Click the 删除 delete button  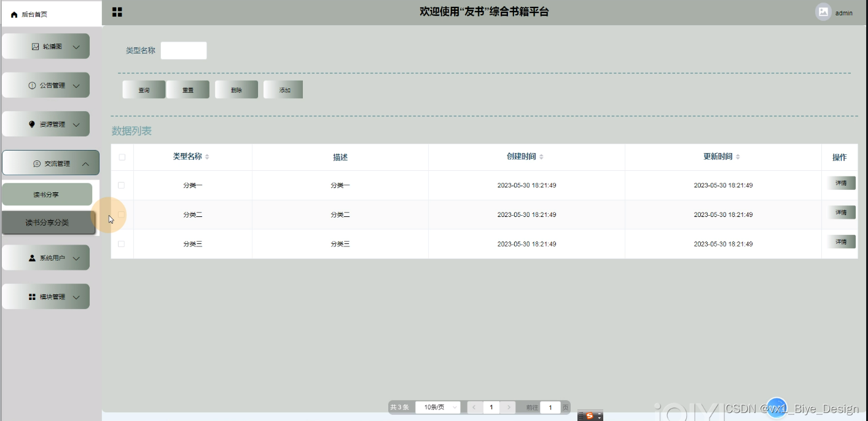tap(237, 90)
